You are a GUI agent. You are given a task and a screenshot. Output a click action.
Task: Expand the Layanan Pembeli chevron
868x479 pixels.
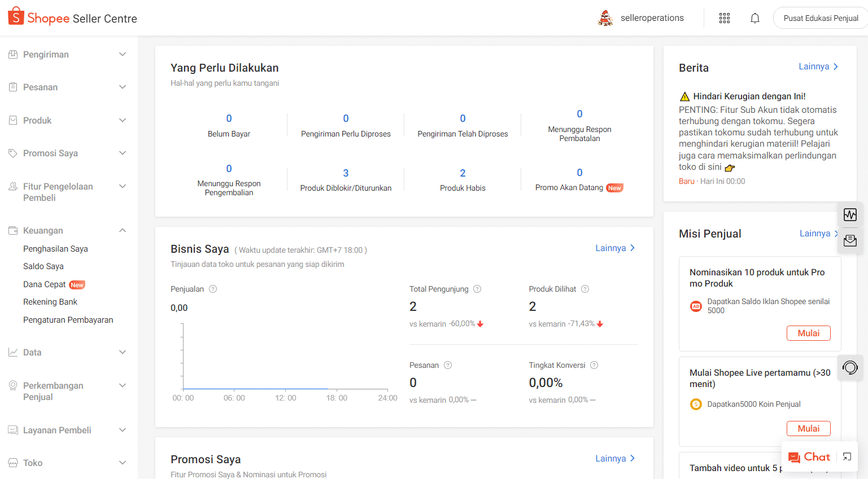(123, 430)
